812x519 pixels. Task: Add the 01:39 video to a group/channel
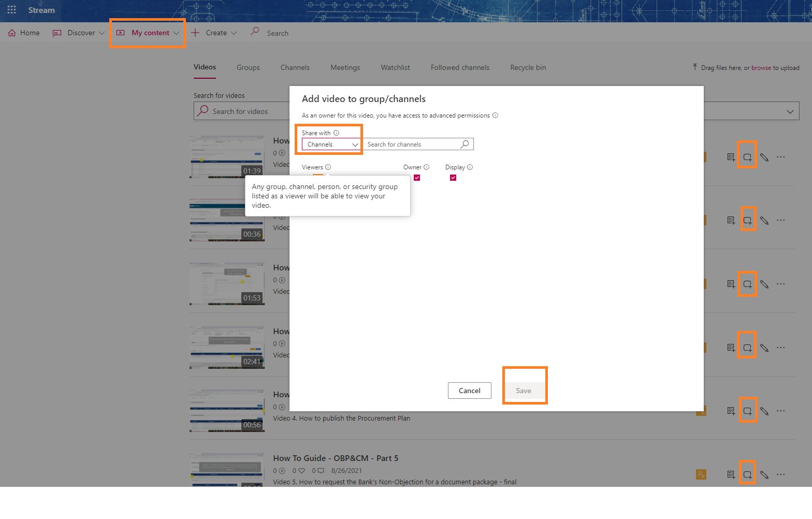(x=747, y=157)
